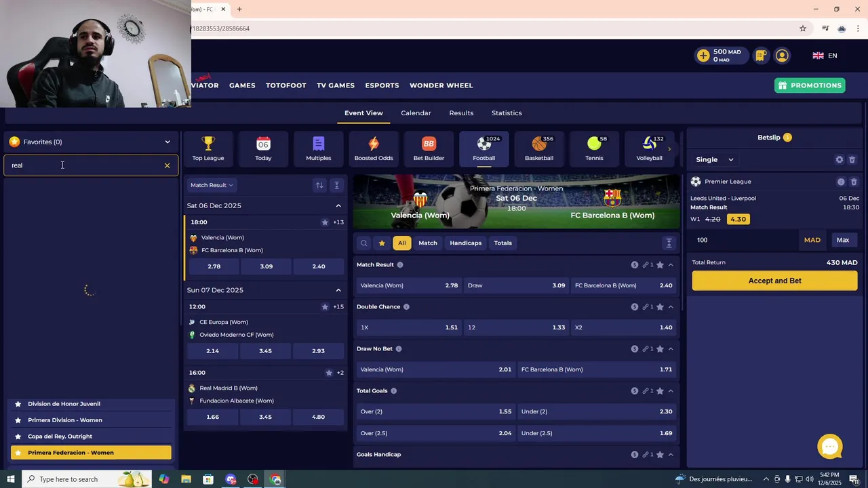Open the bet history receipt icon
The width and height of the screenshot is (868, 488).
(761, 56)
